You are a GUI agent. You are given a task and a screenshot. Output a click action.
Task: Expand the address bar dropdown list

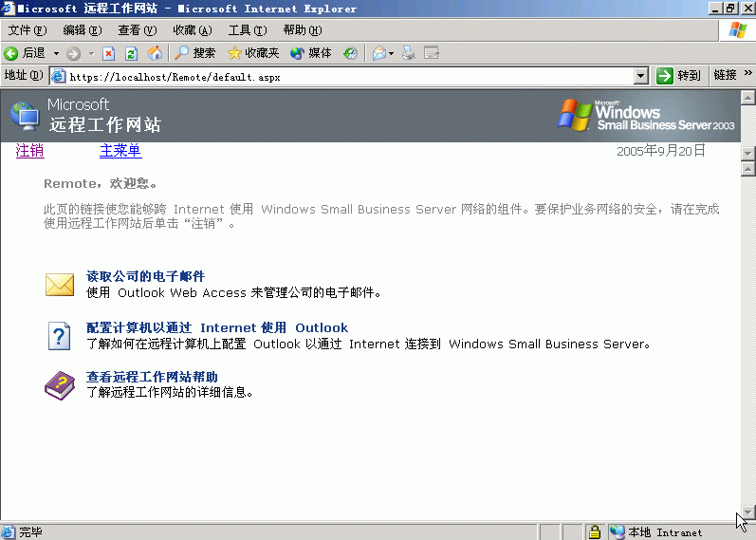coord(640,76)
